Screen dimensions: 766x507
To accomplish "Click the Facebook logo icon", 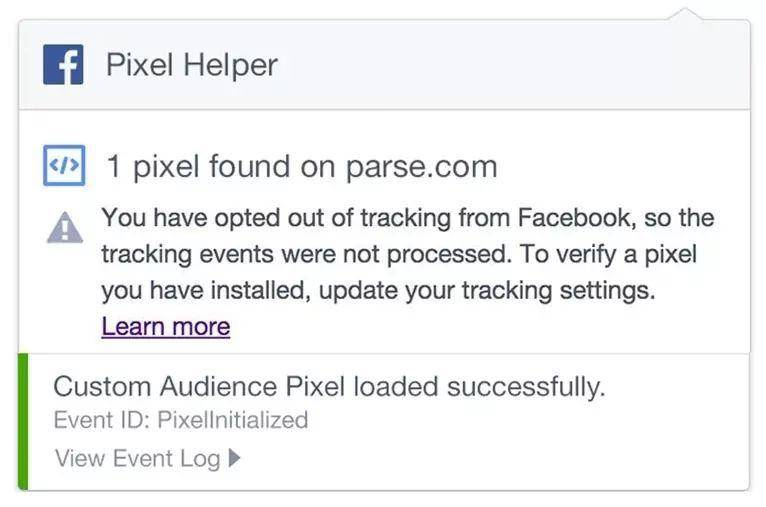I will pyautogui.click(x=63, y=64).
